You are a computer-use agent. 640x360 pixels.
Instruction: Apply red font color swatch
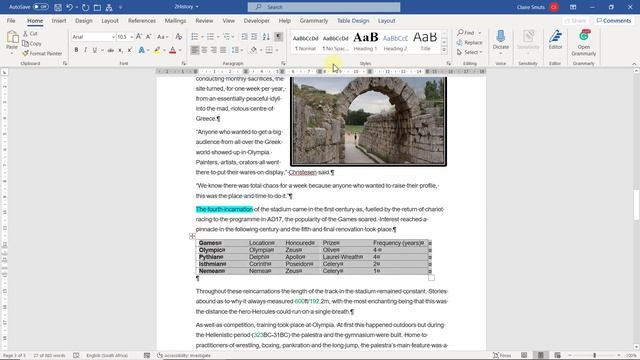point(173,50)
